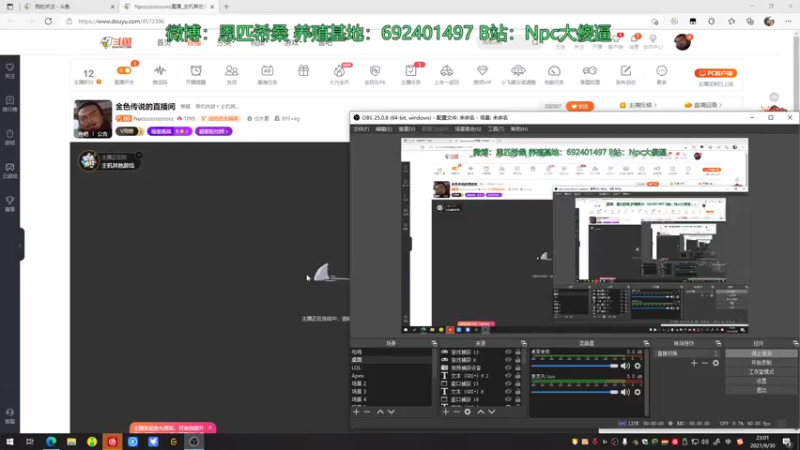The height and width of the screenshot is (450, 800).
Task: Click the orange 关注 follow button
Action: click(x=580, y=106)
